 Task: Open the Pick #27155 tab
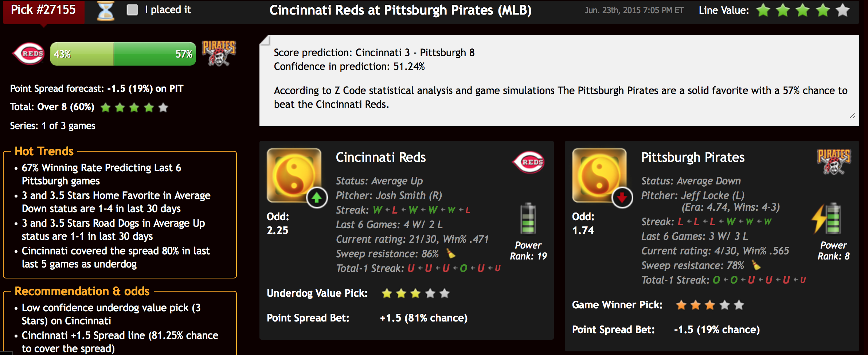(44, 11)
